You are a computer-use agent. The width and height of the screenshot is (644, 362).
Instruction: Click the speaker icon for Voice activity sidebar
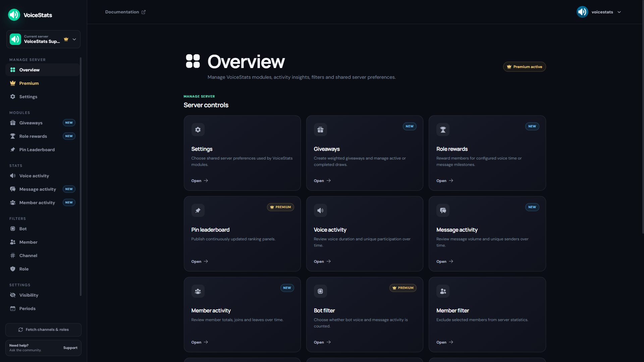point(13,176)
